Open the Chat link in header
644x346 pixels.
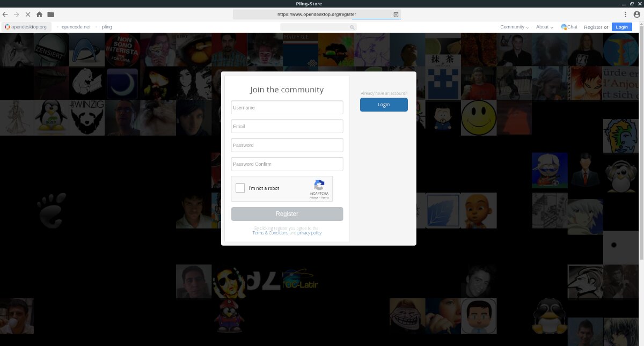569,27
